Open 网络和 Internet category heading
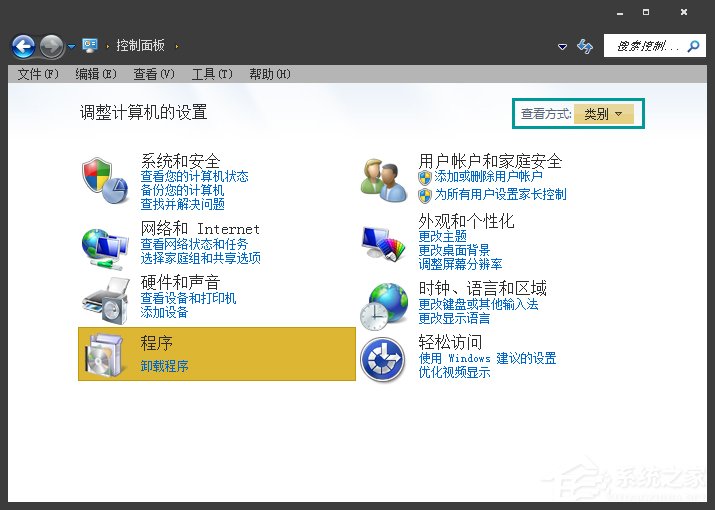The image size is (715, 510). 200,228
